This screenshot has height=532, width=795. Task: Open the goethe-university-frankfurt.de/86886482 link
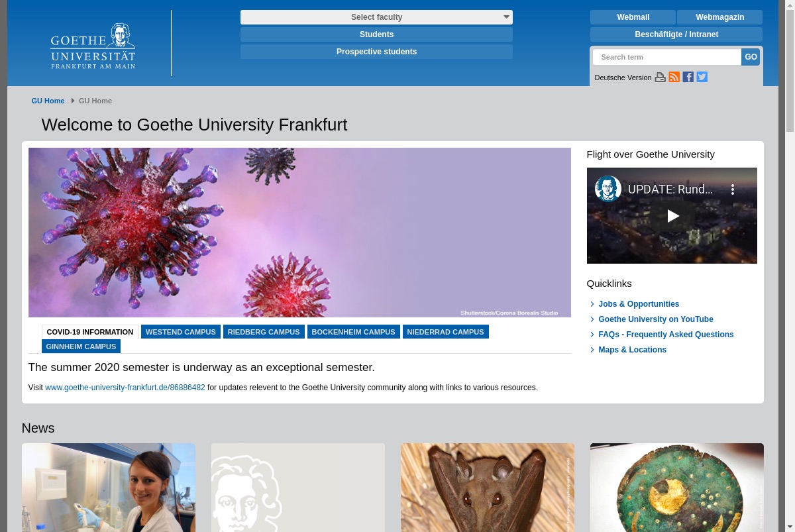tap(125, 388)
